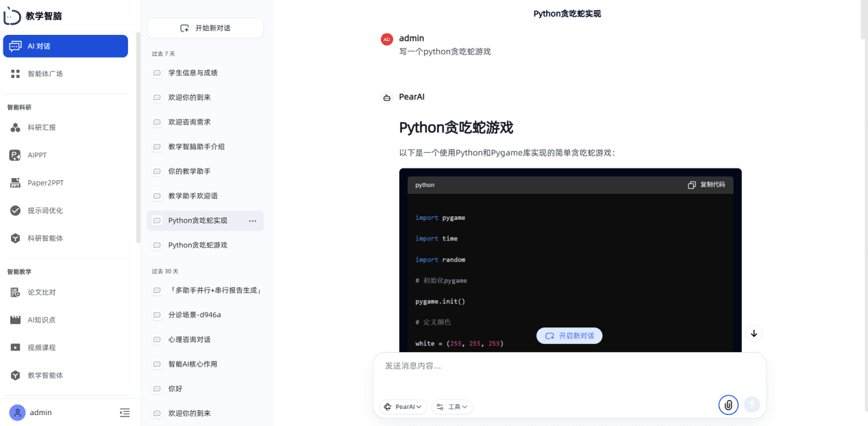Click the 开始新对话 button
The image size is (868, 426).
(x=205, y=28)
